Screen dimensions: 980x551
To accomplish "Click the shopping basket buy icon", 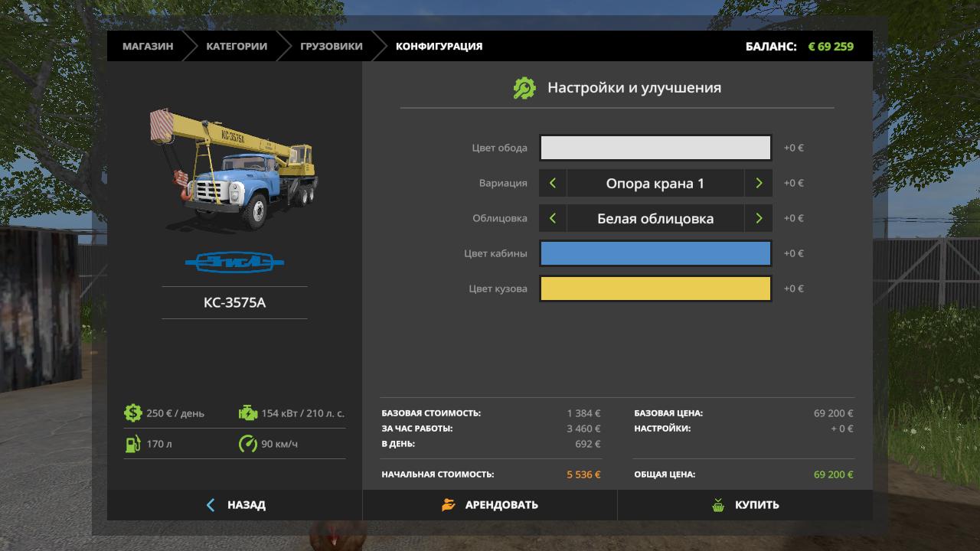I will (x=718, y=505).
